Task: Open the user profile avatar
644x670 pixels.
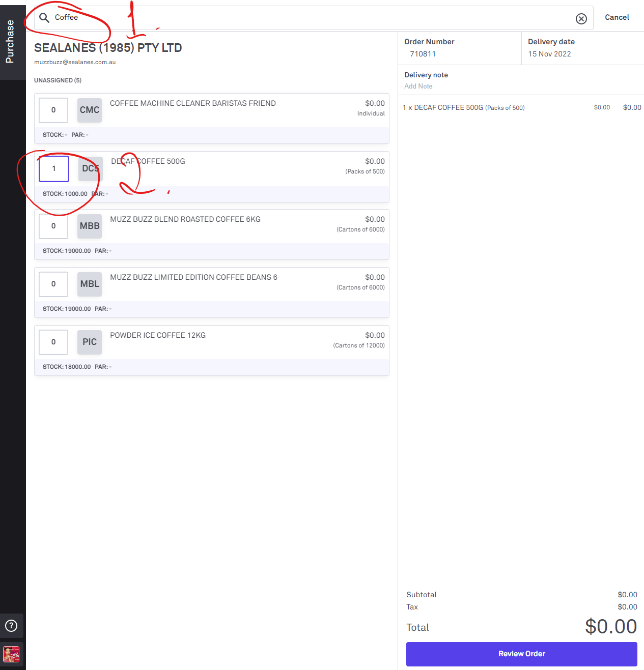Action: coord(11,654)
